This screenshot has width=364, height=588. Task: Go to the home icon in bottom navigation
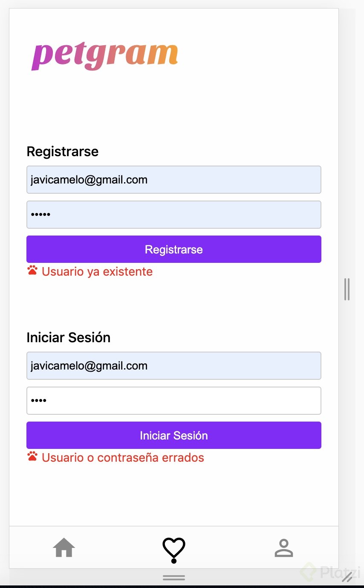64,547
